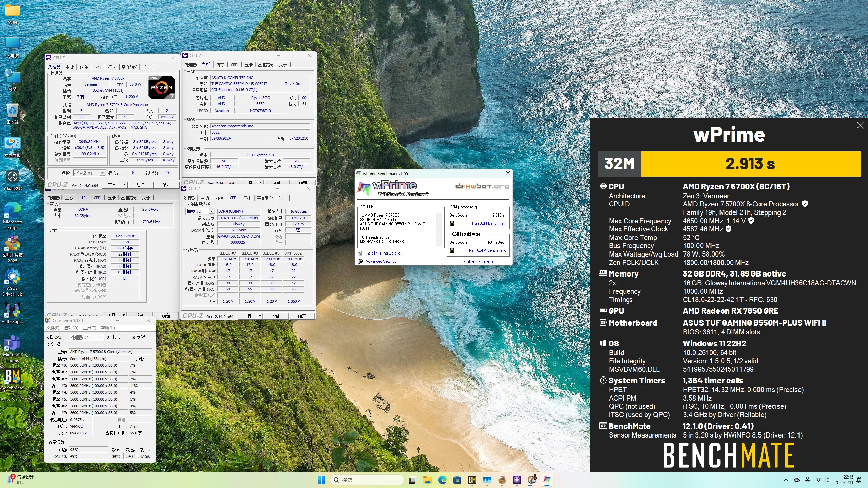Click the Install Missing Libraries link
Image resolution: width=868 pixels, height=488 pixels.
[x=383, y=253]
